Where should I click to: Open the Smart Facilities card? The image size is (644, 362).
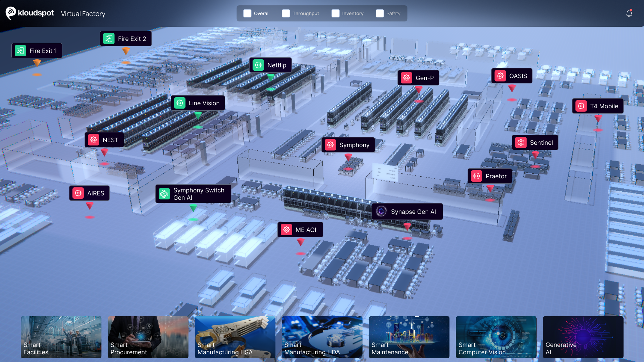[x=61, y=337]
